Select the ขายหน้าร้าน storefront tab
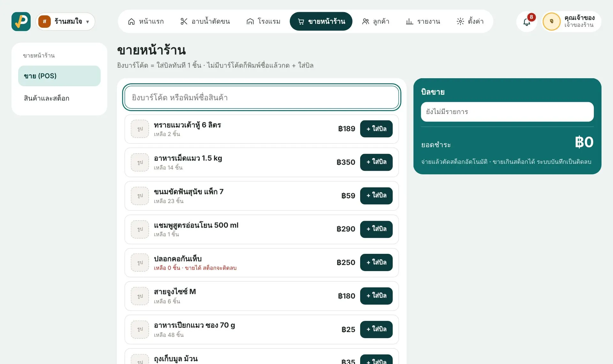 pyautogui.click(x=321, y=21)
